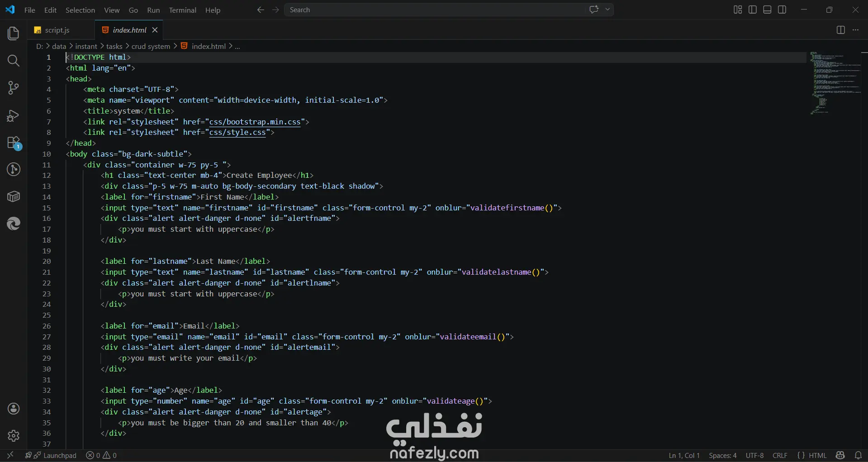This screenshot has height=462, width=868.
Task: Go forward with the right arrow
Action: [x=275, y=10]
